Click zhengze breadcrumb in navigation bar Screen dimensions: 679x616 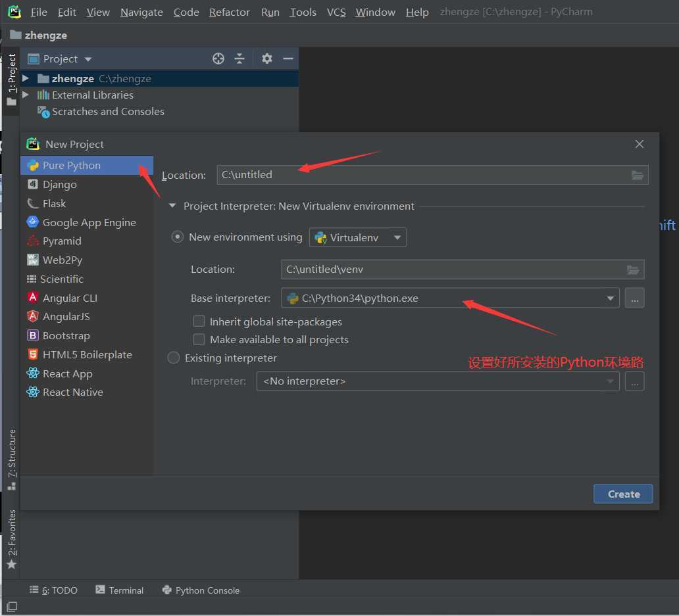(39, 35)
